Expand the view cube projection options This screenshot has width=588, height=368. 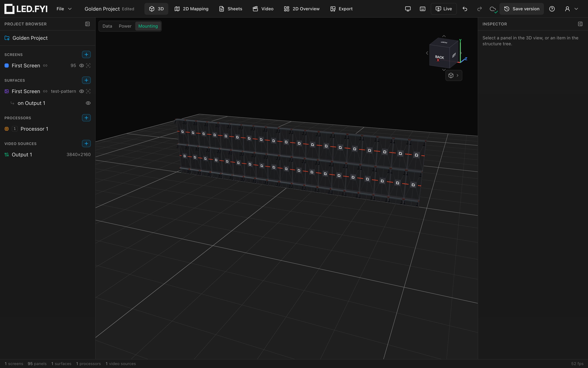click(x=454, y=75)
